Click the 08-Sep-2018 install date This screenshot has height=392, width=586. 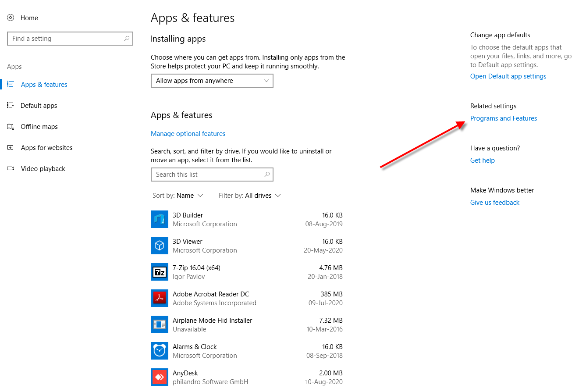[324, 356]
